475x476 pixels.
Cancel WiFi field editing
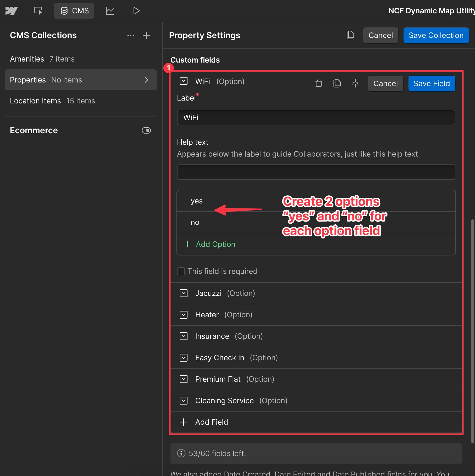pyautogui.click(x=385, y=84)
